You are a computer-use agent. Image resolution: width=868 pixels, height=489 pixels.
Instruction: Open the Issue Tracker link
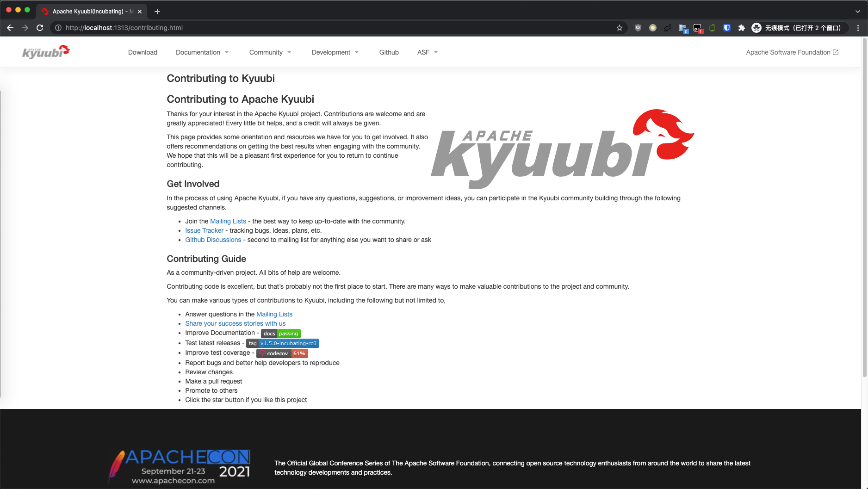coord(204,230)
